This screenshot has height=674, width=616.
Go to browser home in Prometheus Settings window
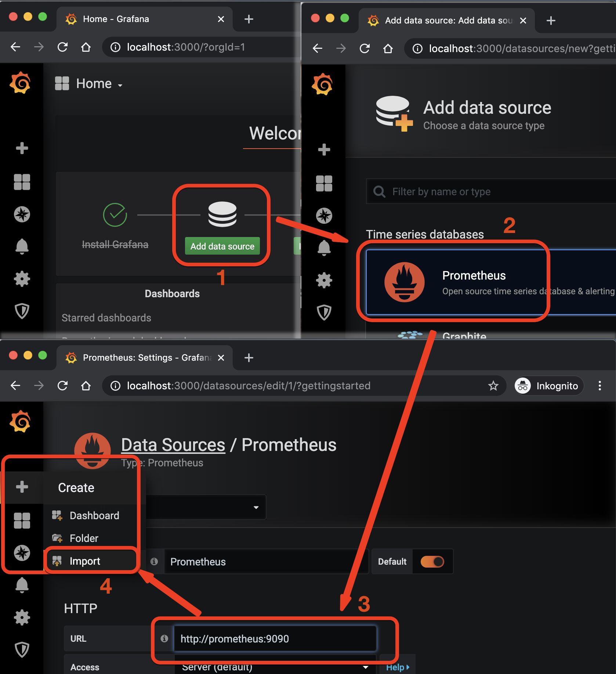click(x=86, y=386)
